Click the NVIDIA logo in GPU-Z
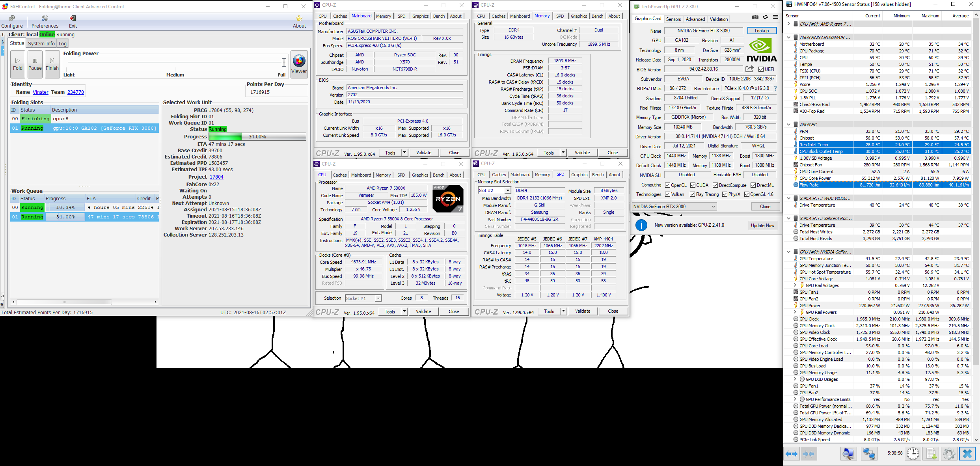980x466 pixels. 762,50
